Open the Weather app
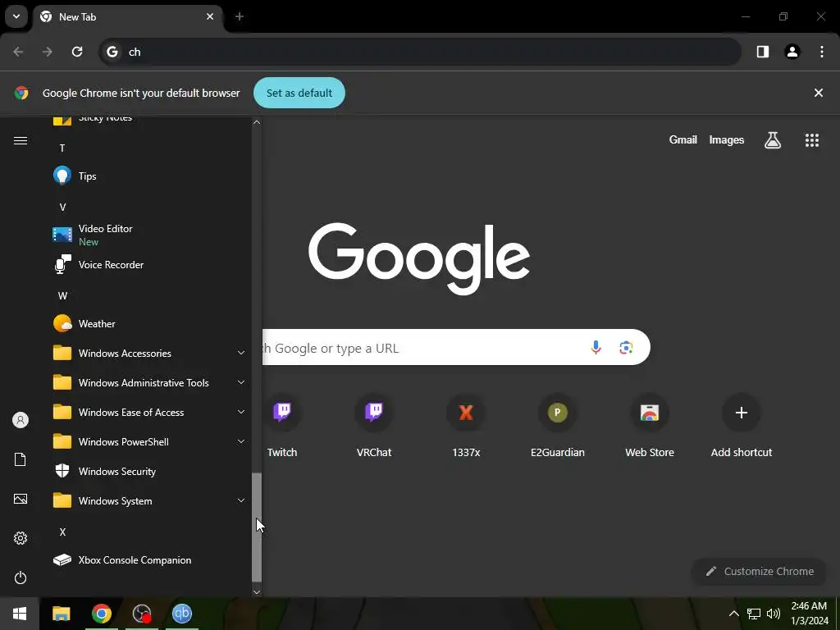Viewport: 840px width, 630px height. pyautogui.click(x=148, y=323)
